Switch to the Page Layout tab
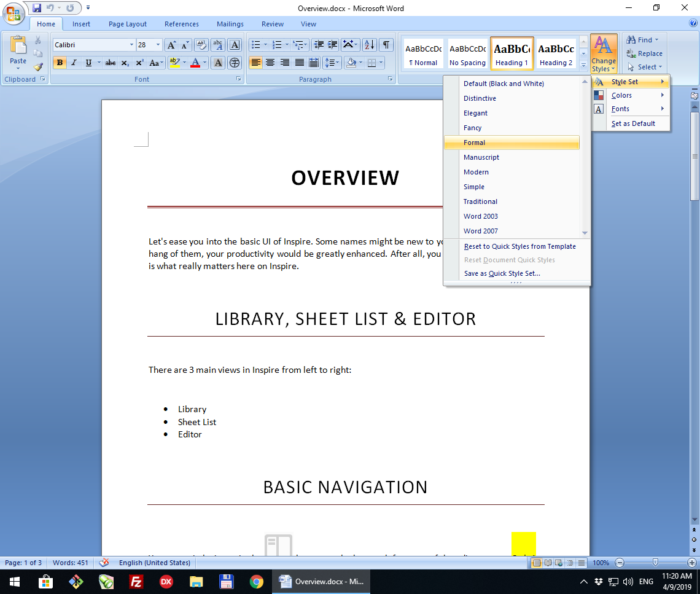This screenshot has width=700, height=594. pos(128,24)
